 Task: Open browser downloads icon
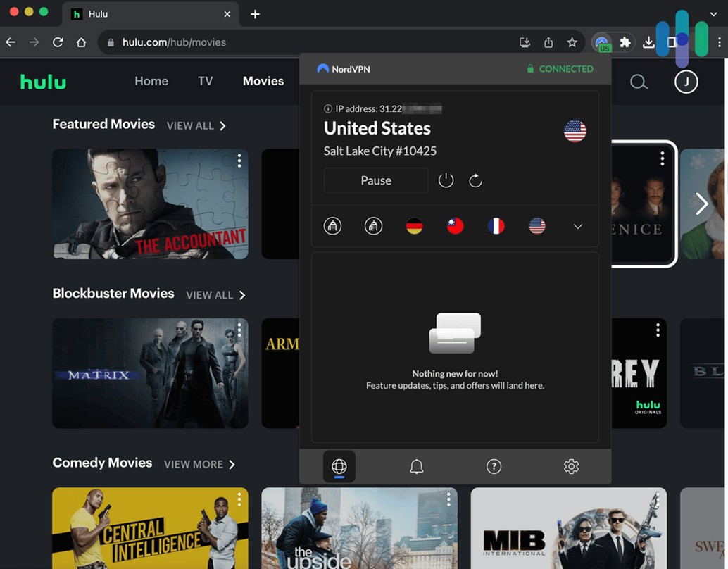(x=648, y=43)
